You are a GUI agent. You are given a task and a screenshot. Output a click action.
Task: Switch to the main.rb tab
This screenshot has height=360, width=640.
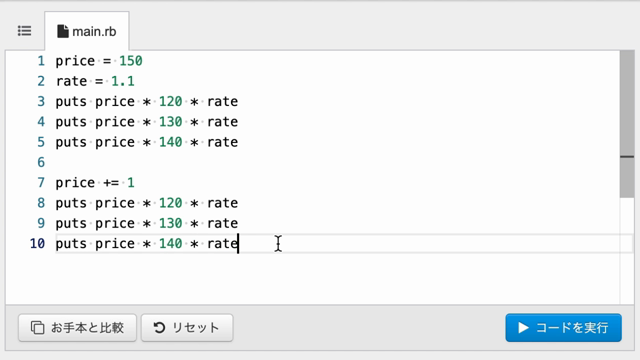(x=87, y=31)
